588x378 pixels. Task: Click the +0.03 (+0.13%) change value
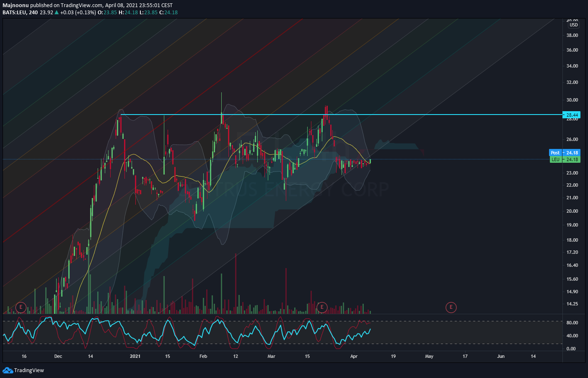(78, 12)
